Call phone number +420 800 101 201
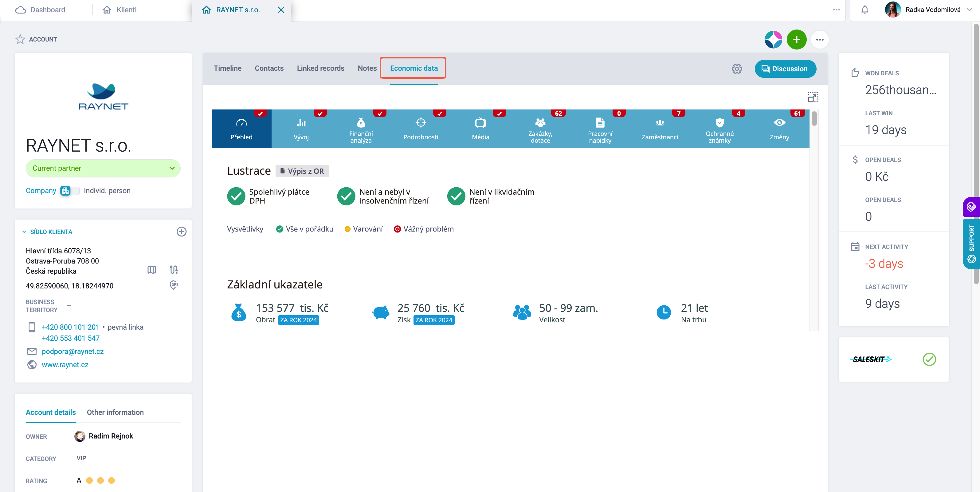 tap(70, 327)
